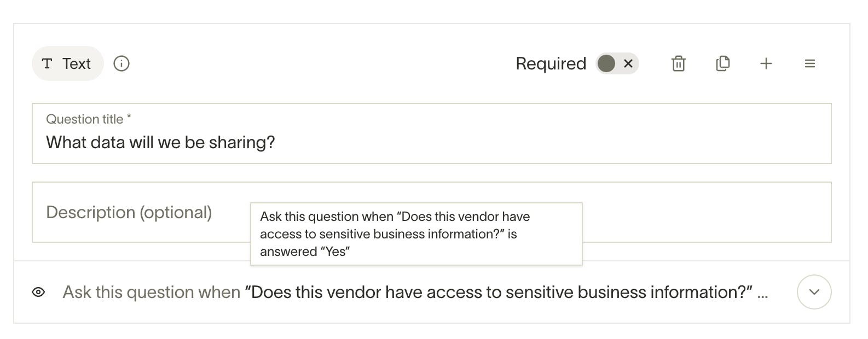This screenshot has height=339, width=868.
Task: Click the Required label
Action: (x=551, y=63)
